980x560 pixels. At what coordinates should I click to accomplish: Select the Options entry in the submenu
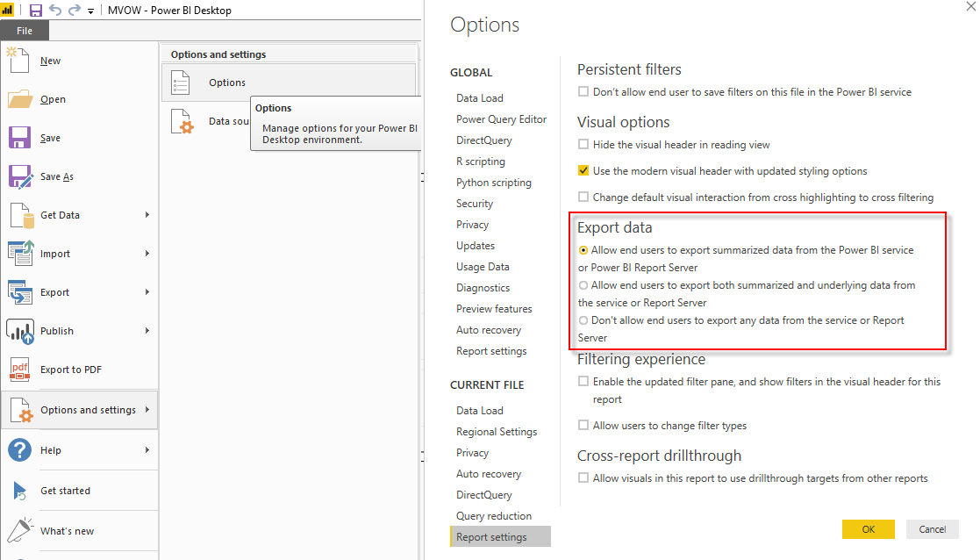(289, 83)
